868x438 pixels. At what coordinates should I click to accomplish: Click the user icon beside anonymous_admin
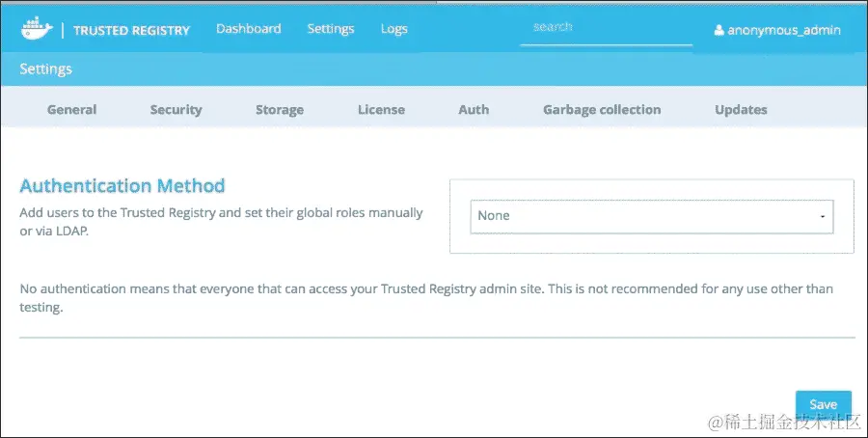point(719,30)
